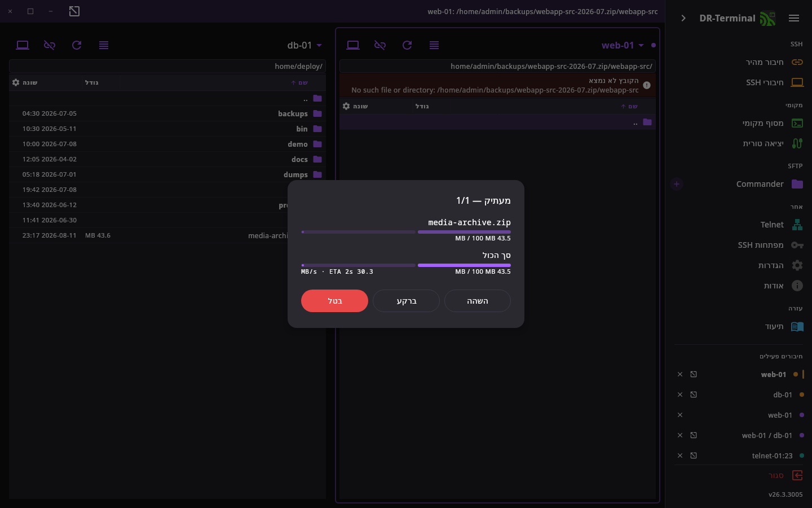
Task: Click the סך הכול total progress bar
Action: [x=406, y=265]
